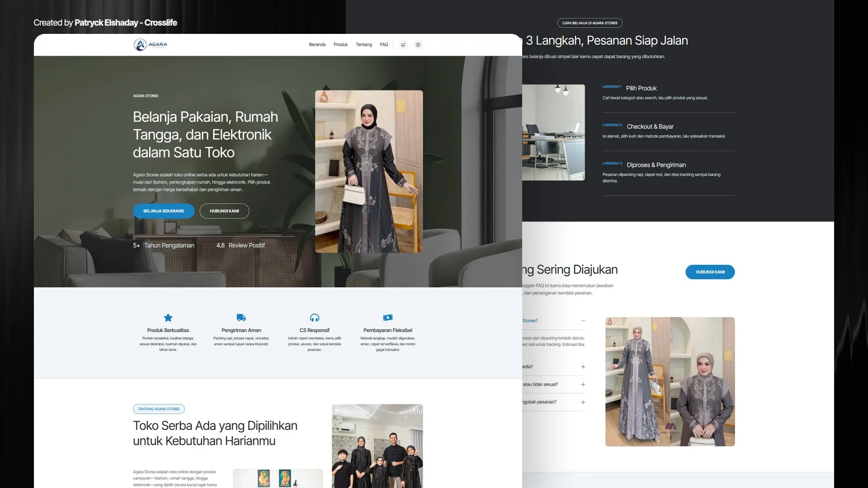
Task: Click the Agara Store logo in header
Action: point(151,45)
